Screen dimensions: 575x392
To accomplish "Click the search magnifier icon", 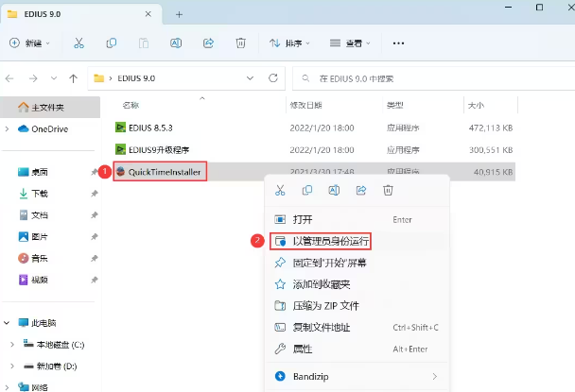I will click(305, 78).
